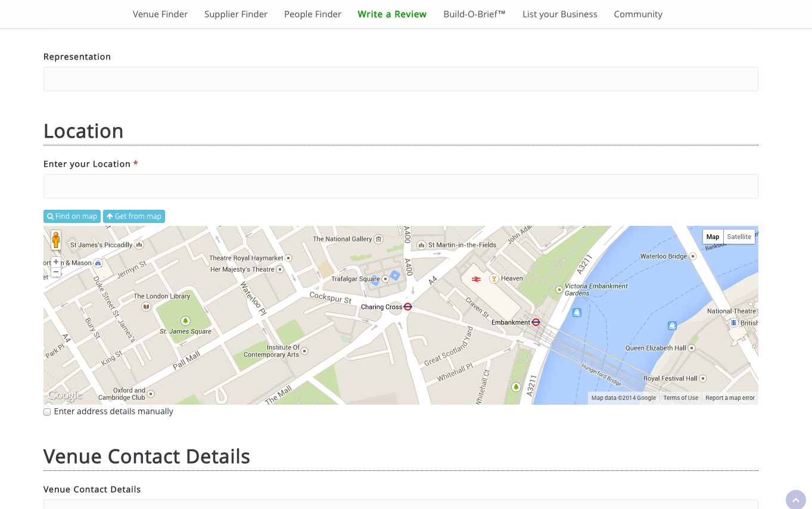This screenshot has width=812, height=509.
Task: Click The National Gallery museum icon
Action: [378, 239]
